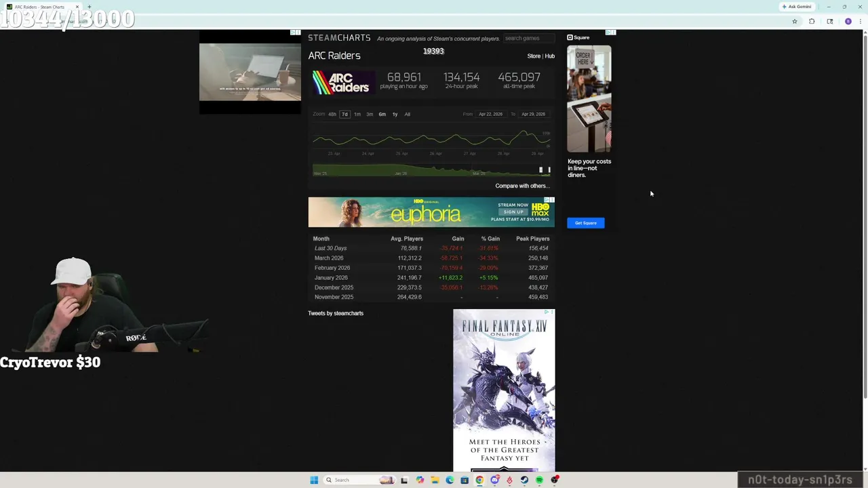This screenshot has width=868, height=488.
Task: Click the green navigator chart area
Action: [431, 170]
